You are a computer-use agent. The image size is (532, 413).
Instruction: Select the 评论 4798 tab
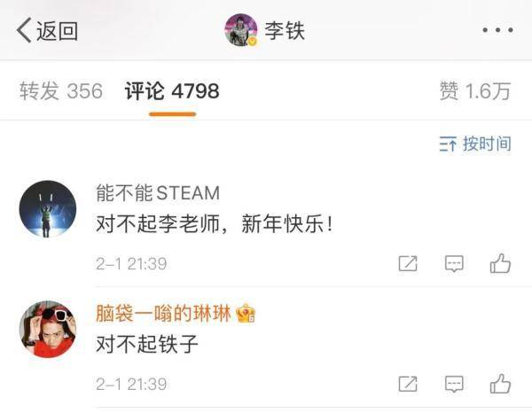click(x=172, y=91)
